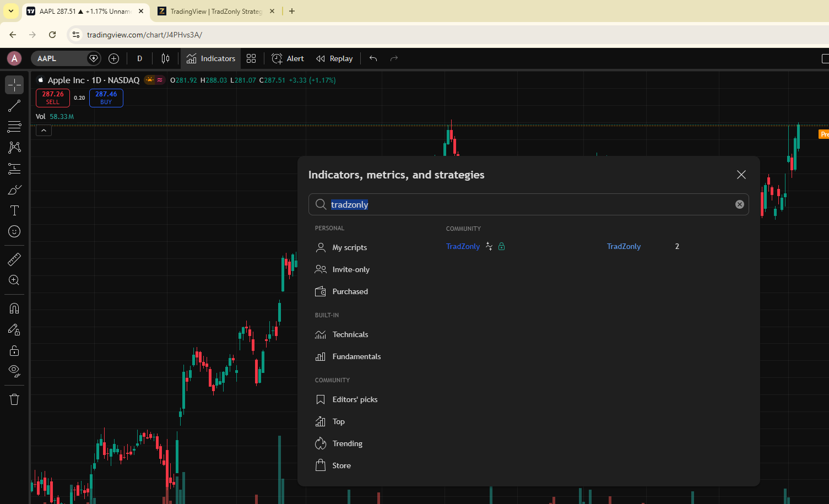829x504 pixels.
Task: Open the D interval dropdown
Action: click(x=139, y=58)
